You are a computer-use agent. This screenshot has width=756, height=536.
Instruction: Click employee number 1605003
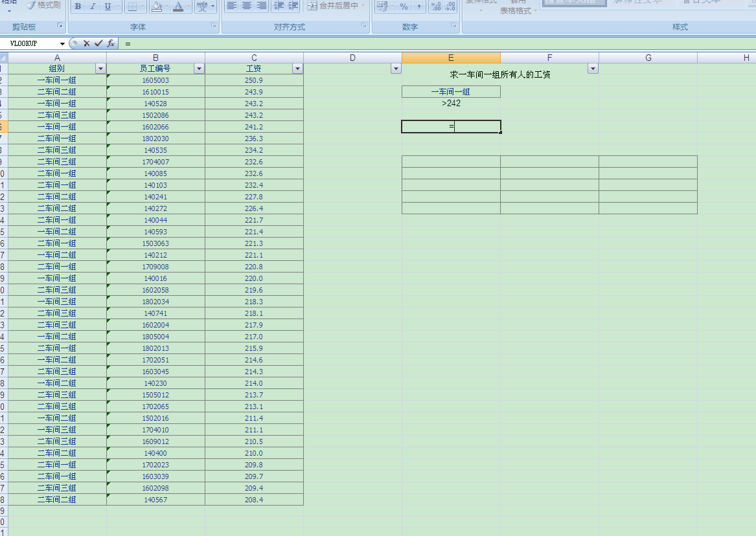tap(155, 80)
